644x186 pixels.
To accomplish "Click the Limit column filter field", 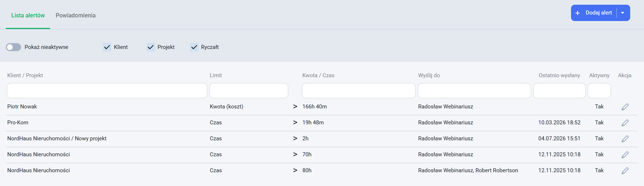I will click(249, 91).
